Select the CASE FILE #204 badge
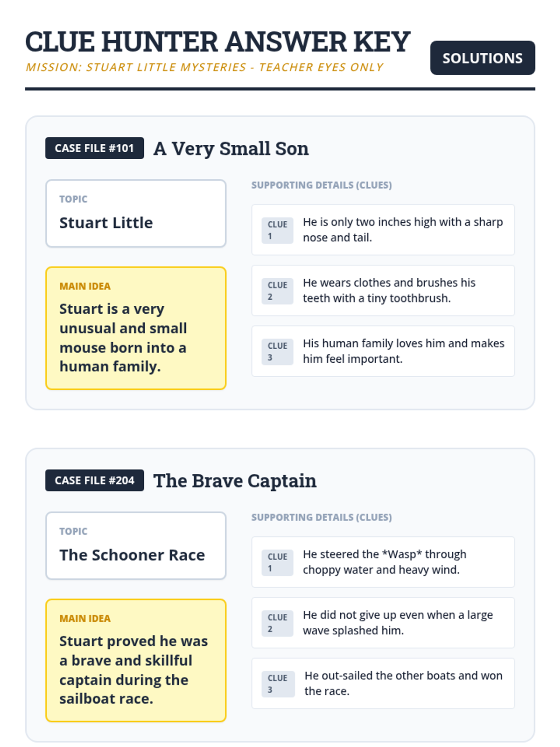The width and height of the screenshot is (560, 747). pyautogui.click(x=95, y=480)
